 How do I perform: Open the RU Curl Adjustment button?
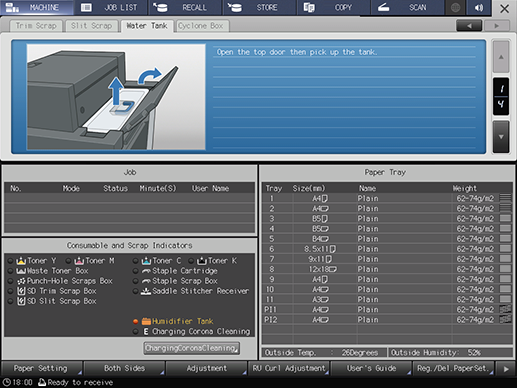click(x=289, y=368)
